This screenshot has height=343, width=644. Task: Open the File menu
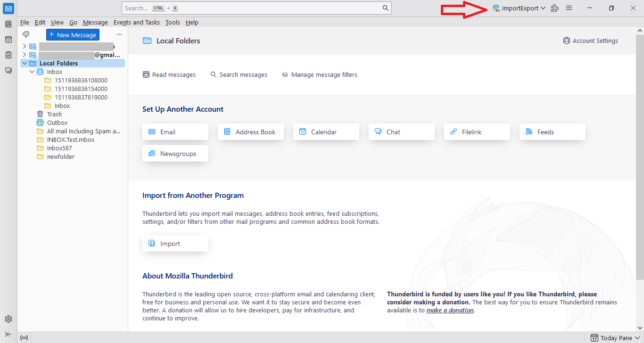pyautogui.click(x=25, y=22)
